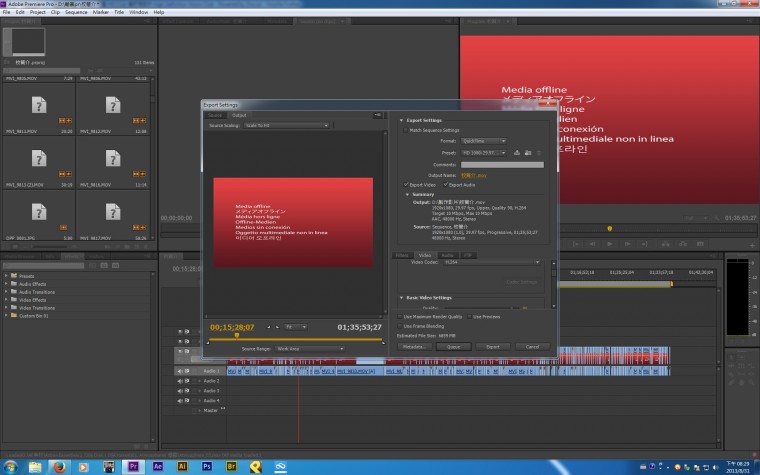Uncheck the Export Video checkbox
Screen dimensions: 760x475
(406, 184)
